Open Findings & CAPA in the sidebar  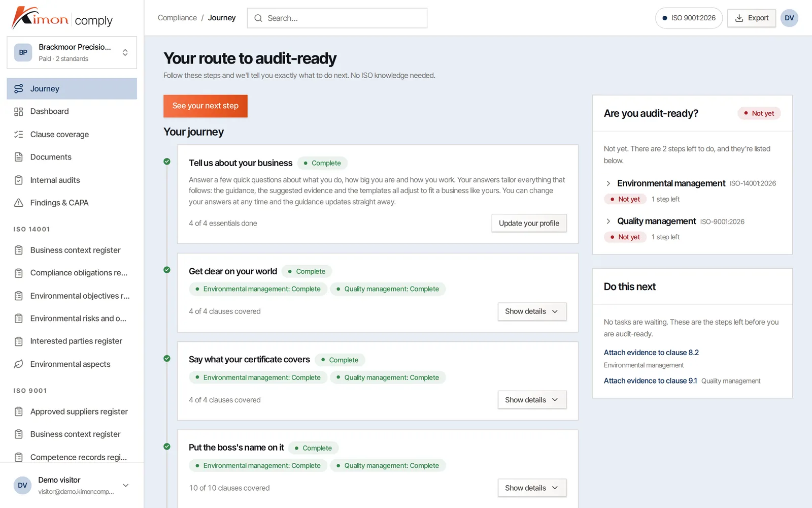click(x=72, y=203)
